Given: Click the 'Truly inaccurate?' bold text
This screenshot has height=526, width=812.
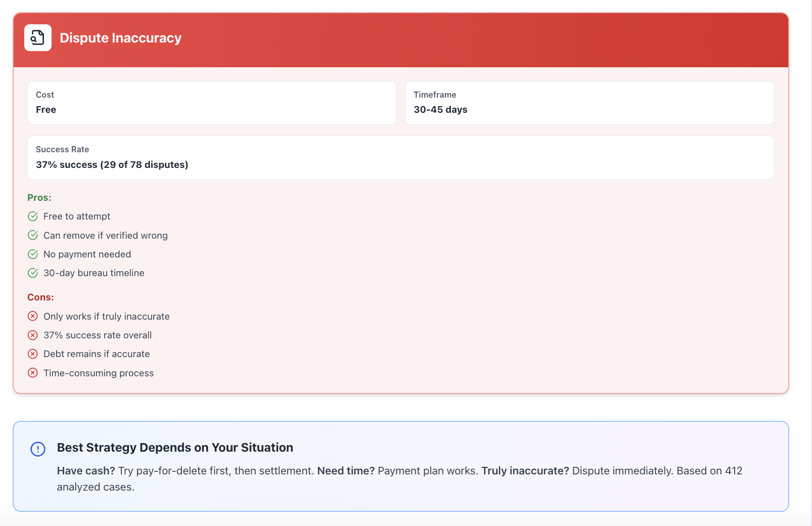Looking at the screenshot, I should [x=525, y=471].
